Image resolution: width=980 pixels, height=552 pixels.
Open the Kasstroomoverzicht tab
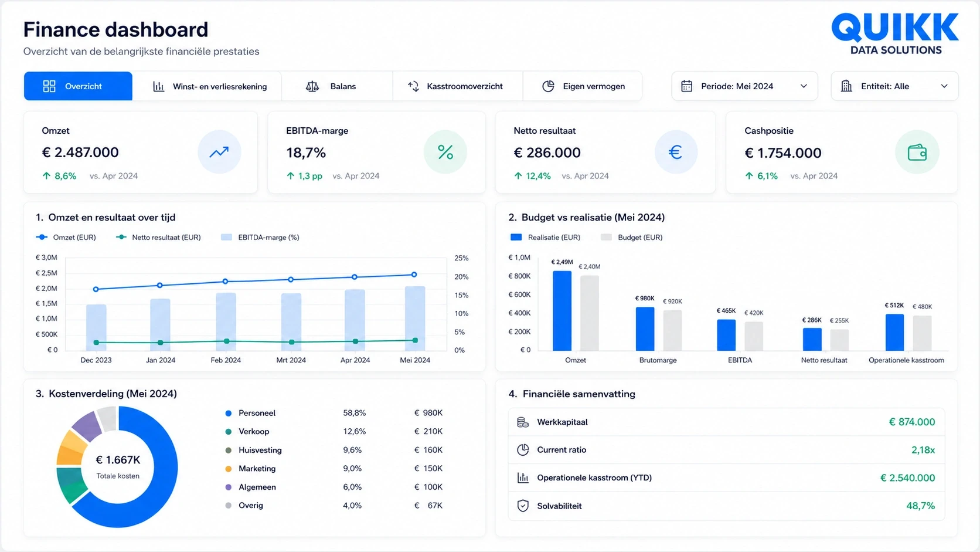(458, 86)
